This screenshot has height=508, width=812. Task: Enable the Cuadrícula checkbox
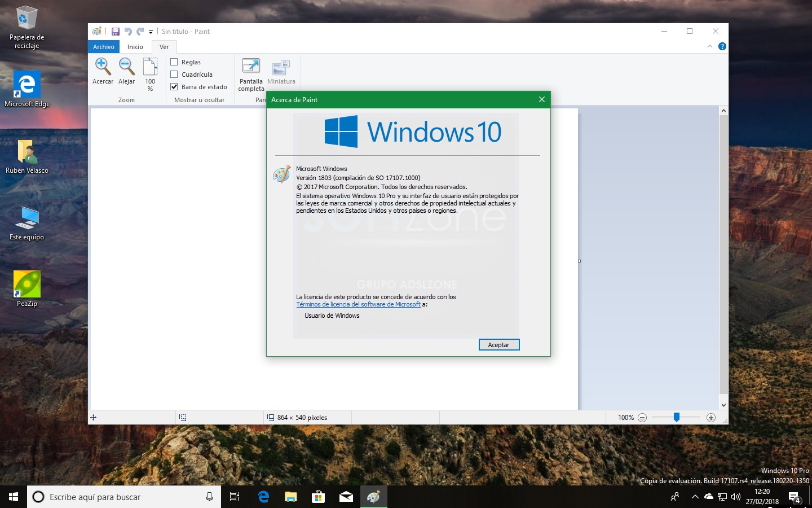174,75
